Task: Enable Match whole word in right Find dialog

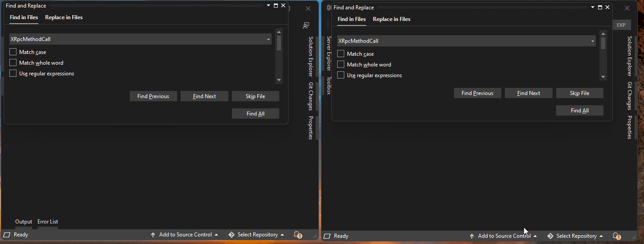Action: 341,65
